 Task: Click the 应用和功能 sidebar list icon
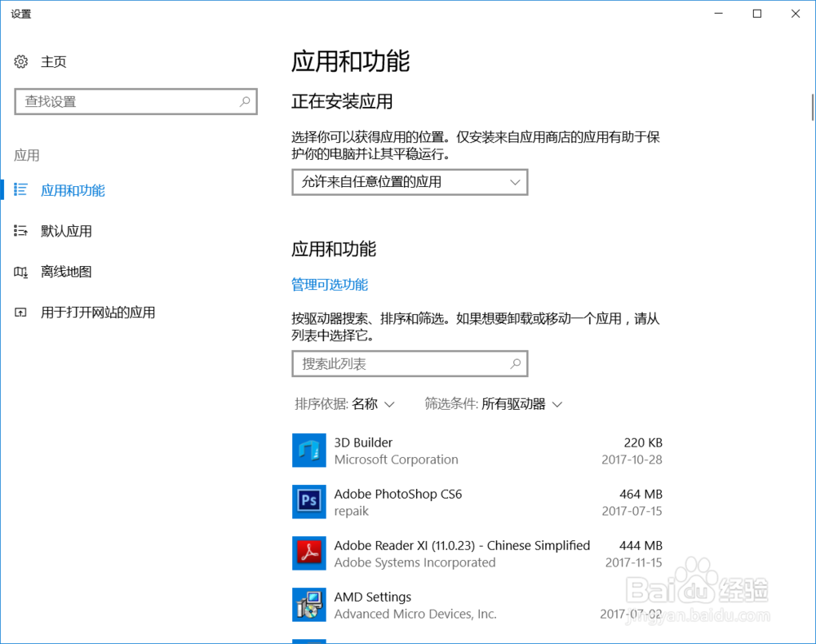point(20,189)
